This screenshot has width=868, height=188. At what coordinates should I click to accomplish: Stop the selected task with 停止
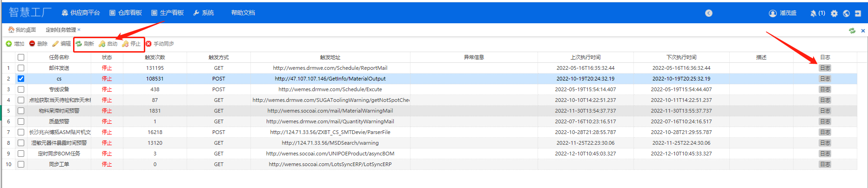(131, 44)
